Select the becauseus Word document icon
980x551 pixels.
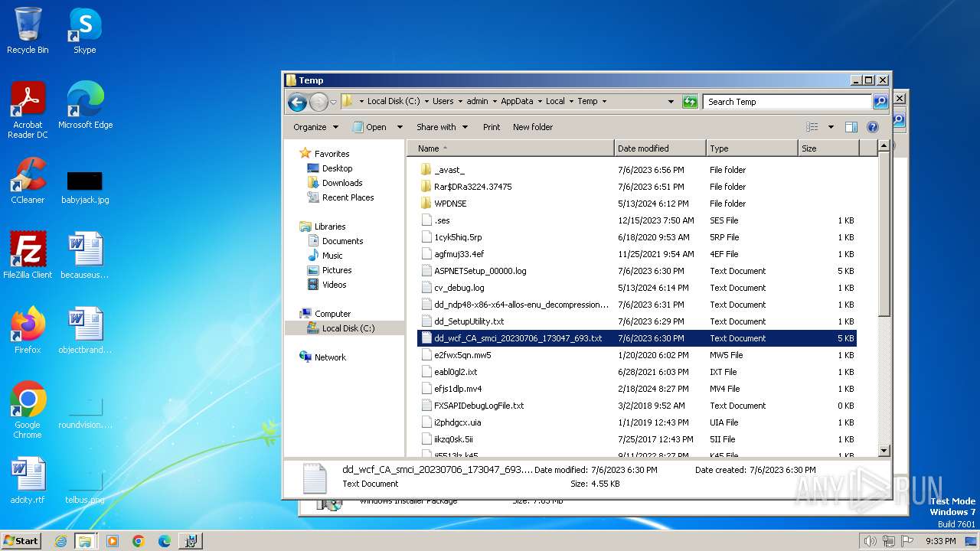coord(85,256)
